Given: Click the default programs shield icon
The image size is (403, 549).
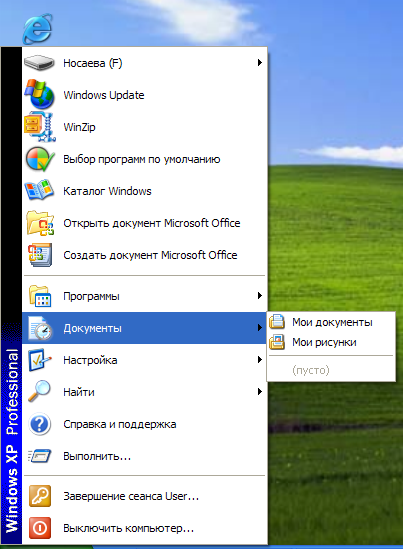Looking at the screenshot, I should coord(40,159).
